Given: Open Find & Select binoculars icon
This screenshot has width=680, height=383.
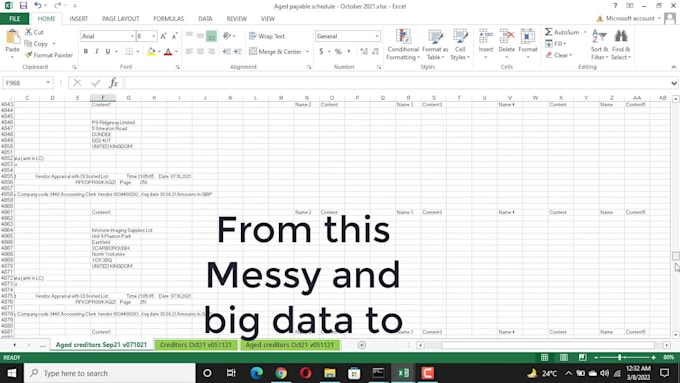Looking at the screenshot, I should point(621,36).
